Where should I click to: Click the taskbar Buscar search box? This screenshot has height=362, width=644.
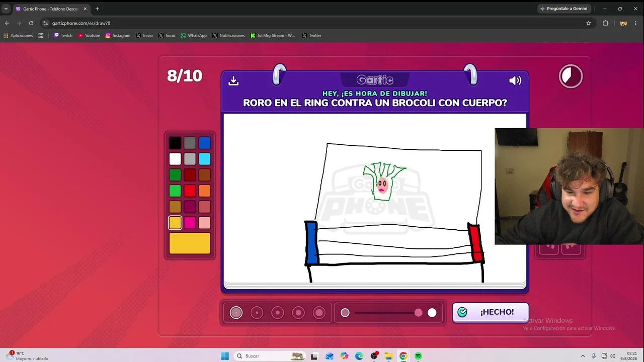point(270,356)
